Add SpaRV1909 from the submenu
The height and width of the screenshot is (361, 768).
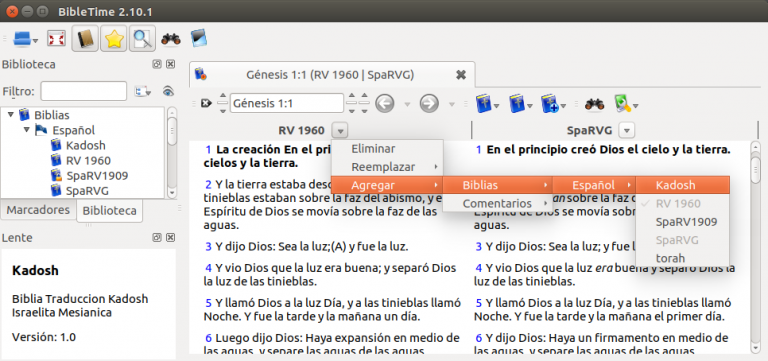tap(682, 222)
